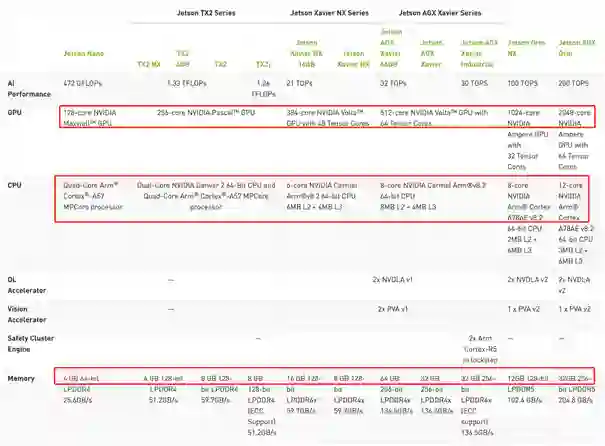Select the Jetson AGX Xavier Series heading

pos(440,13)
